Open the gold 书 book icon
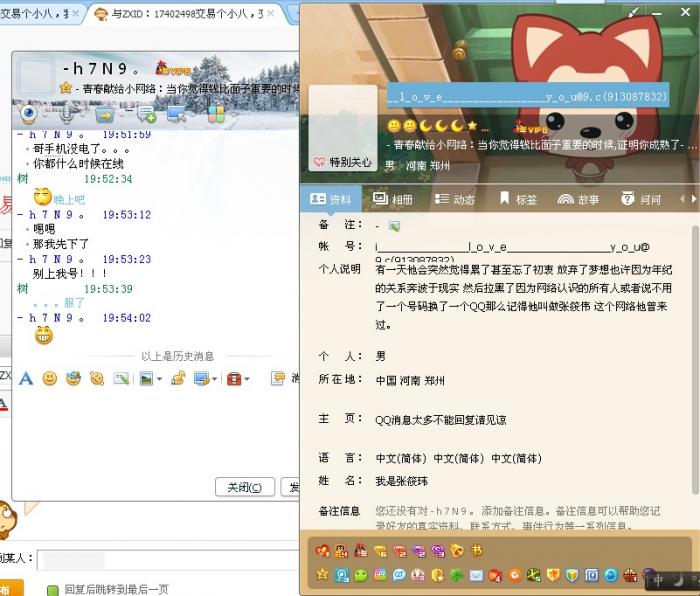 (x=476, y=551)
